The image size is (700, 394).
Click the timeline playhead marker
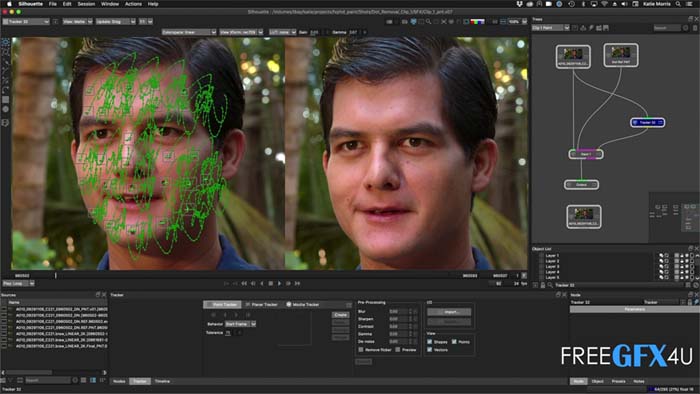(x=56, y=276)
